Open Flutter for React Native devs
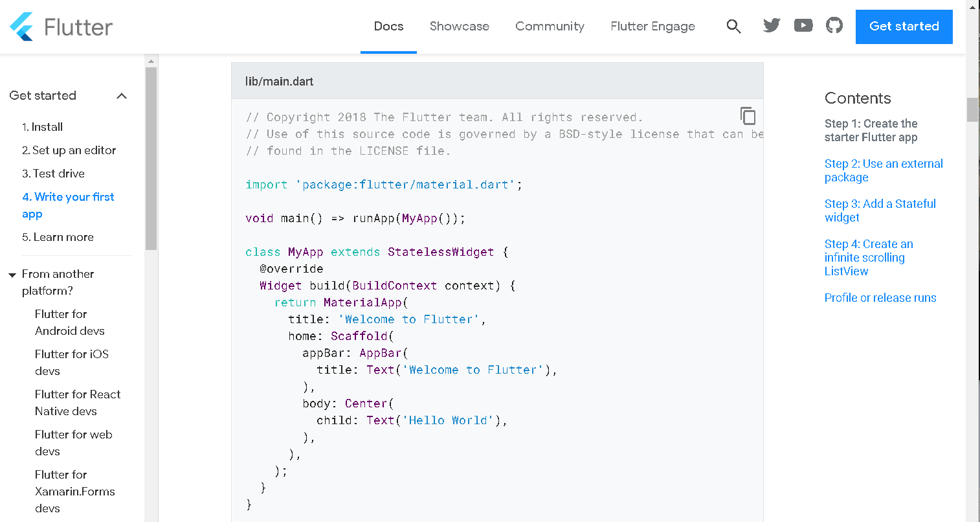 [78, 403]
